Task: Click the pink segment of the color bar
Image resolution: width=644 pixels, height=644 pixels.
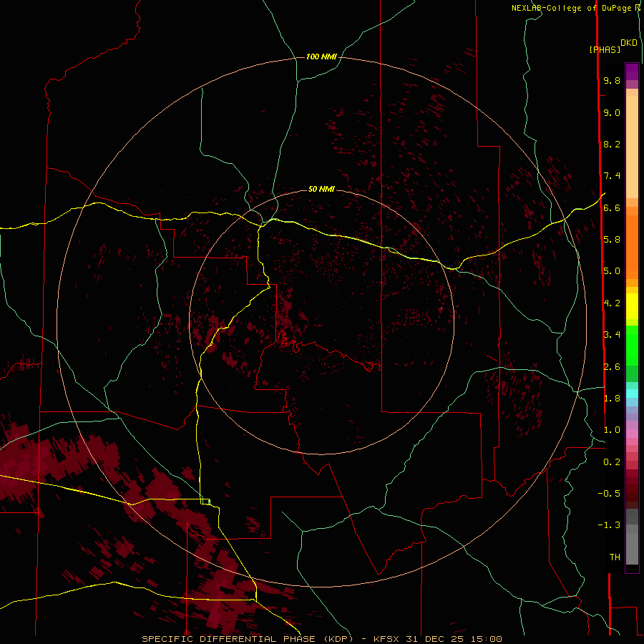Action: (x=632, y=434)
